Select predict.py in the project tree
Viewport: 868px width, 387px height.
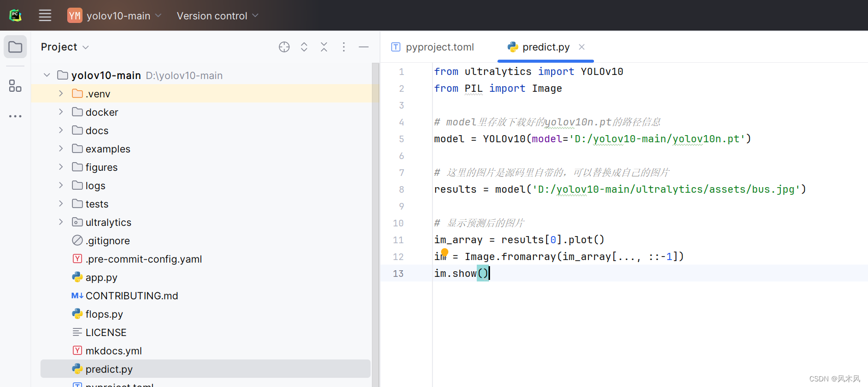tap(205, 369)
